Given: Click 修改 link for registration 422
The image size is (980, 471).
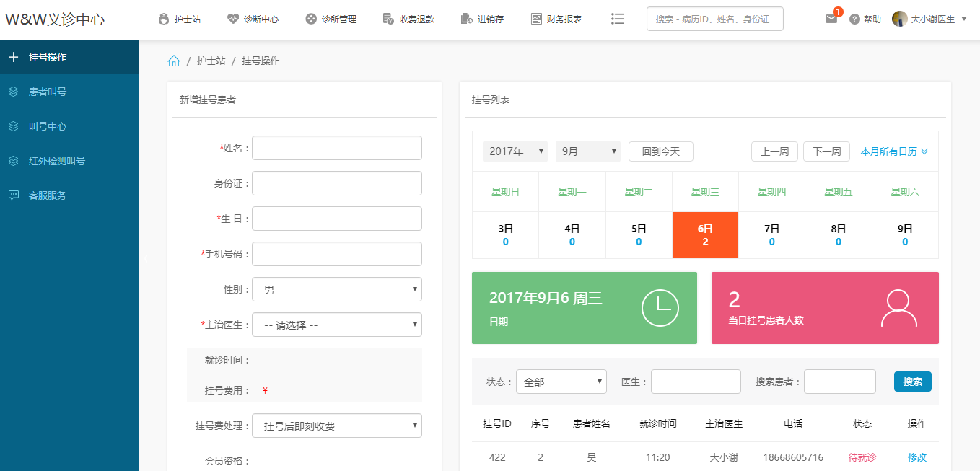Looking at the screenshot, I should [x=917, y=457].
